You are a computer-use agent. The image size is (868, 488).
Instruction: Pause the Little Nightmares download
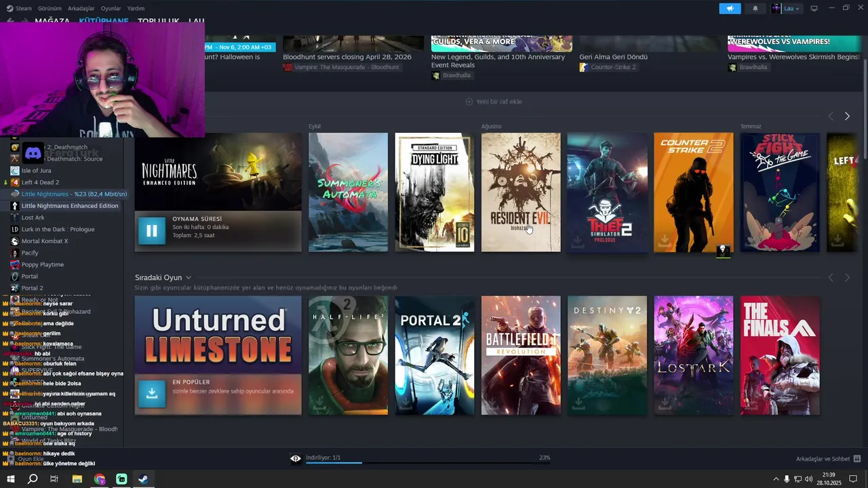click(152, 230)
